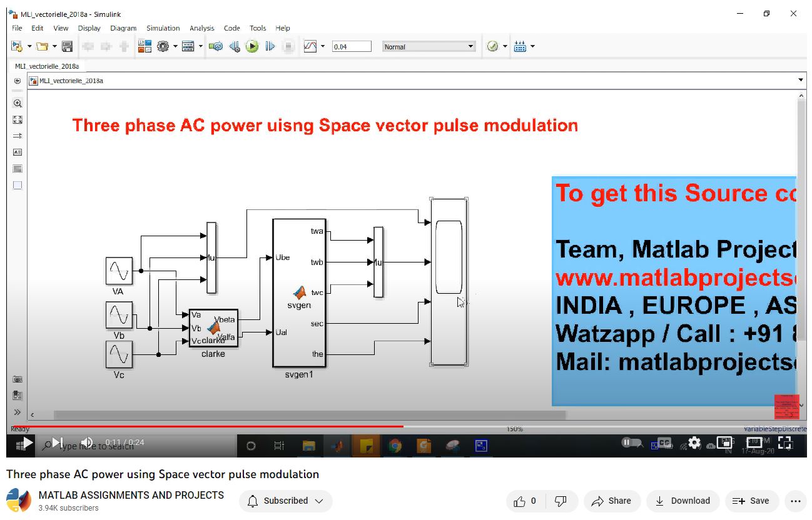812x520 pixels.
Task: Open the Simulation menu
Action: [163, 28]
